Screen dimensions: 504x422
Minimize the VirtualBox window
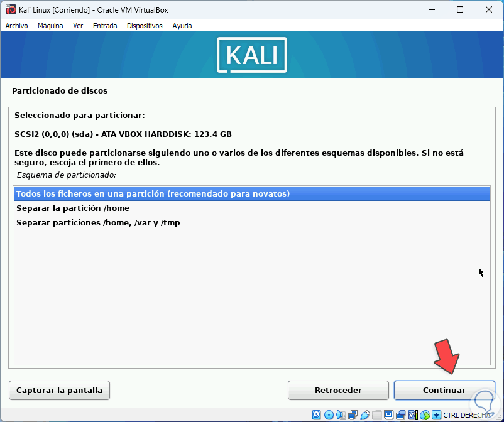pyautogui.click(x=432, y=9)
